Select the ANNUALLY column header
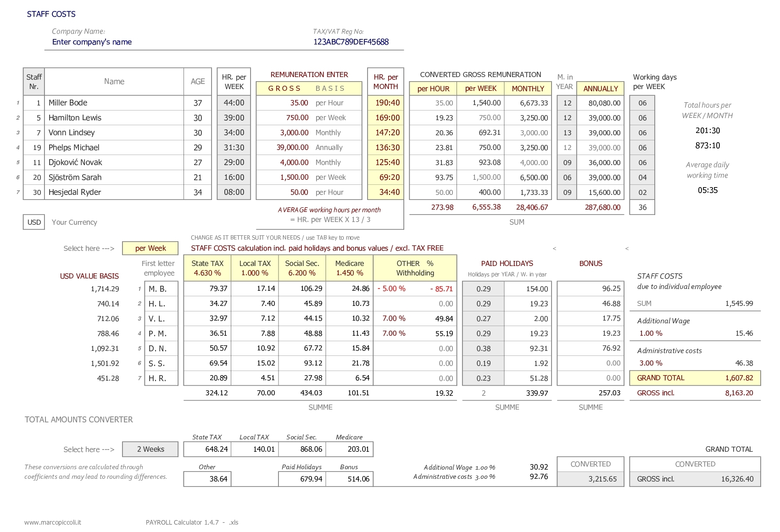 tap(601, 89)
